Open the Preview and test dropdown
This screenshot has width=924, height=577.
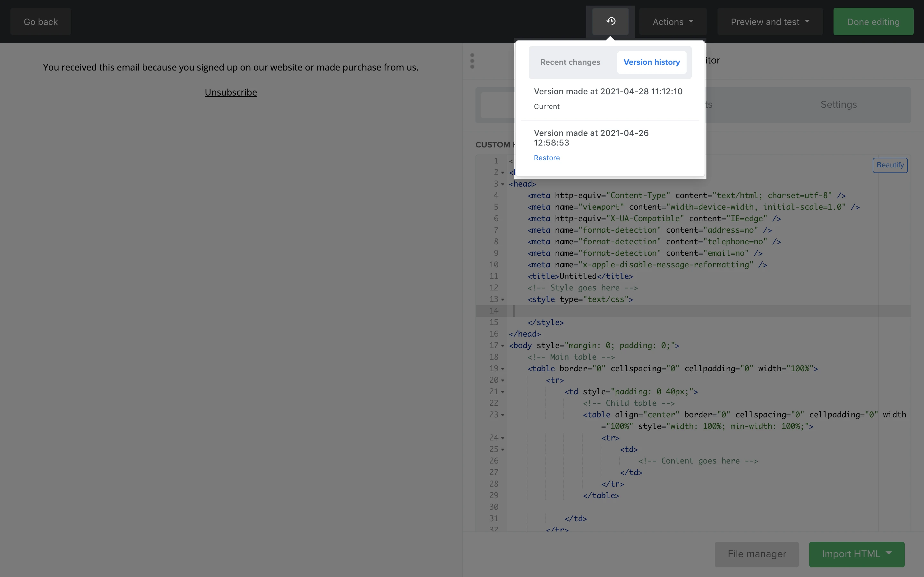click(770, 22)
